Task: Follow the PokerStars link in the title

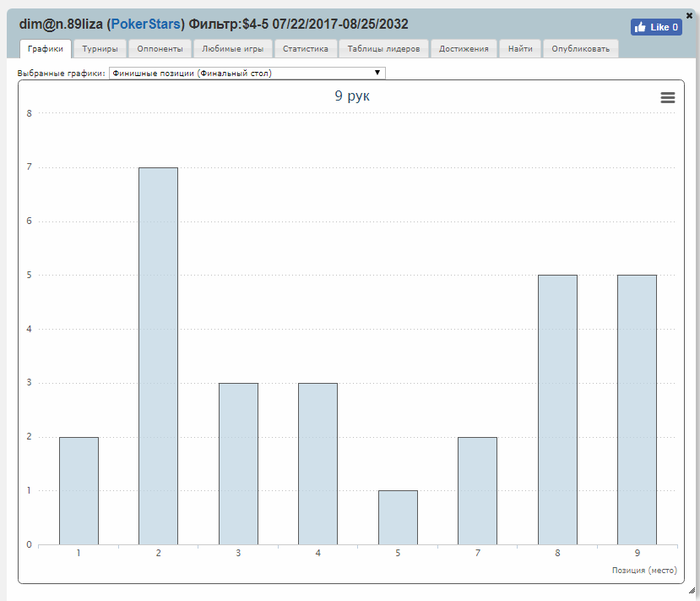Action: (146, 24)
